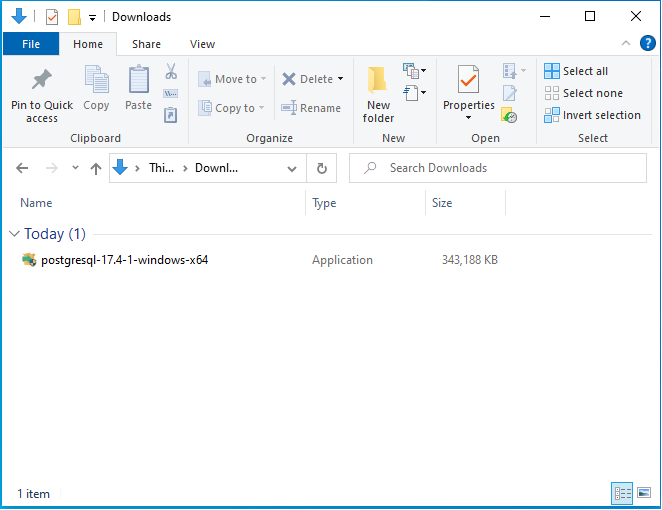Viewport: 662px width, 510px height.
Task: Open the blue Help question mark icon
Action: click(647, 43)
